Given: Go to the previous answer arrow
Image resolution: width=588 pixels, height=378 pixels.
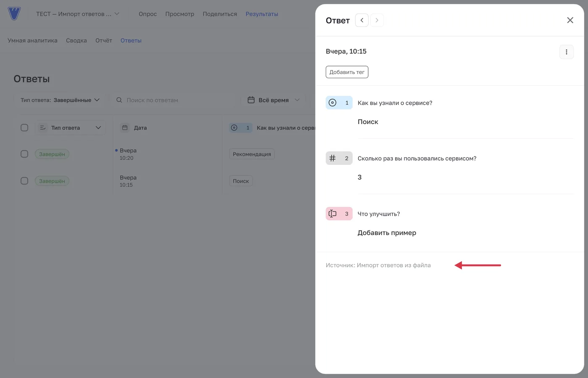Looking at the screenshot, I should tap(361, 20).
